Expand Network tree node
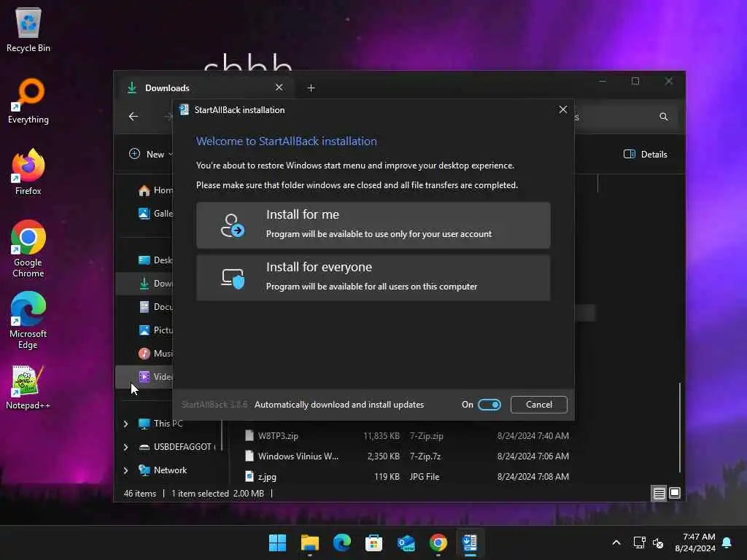 125,470
